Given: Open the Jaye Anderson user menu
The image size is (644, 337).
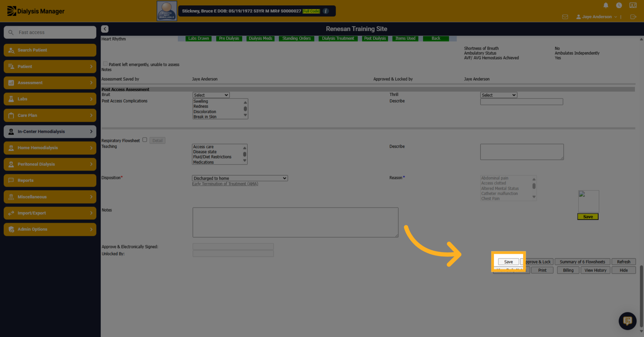Looking at the screenshot, I should click(597, 17).
